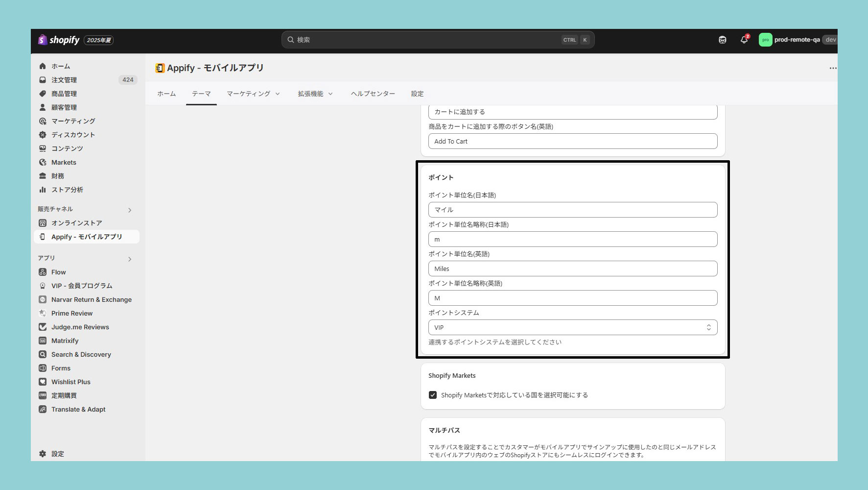Click the customers person icon

click(43, 107)
